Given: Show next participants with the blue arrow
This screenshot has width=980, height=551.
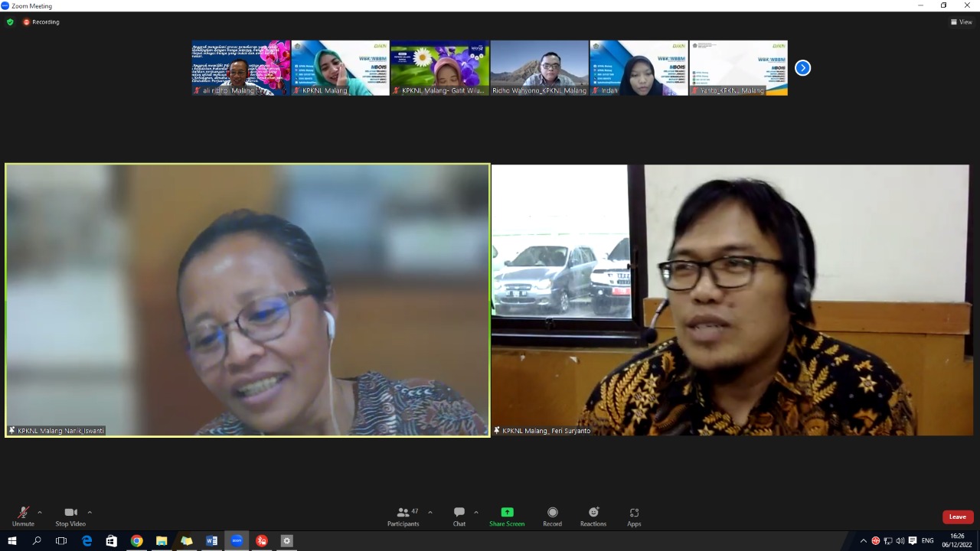Looking at the screenshot, I should 802,68.
